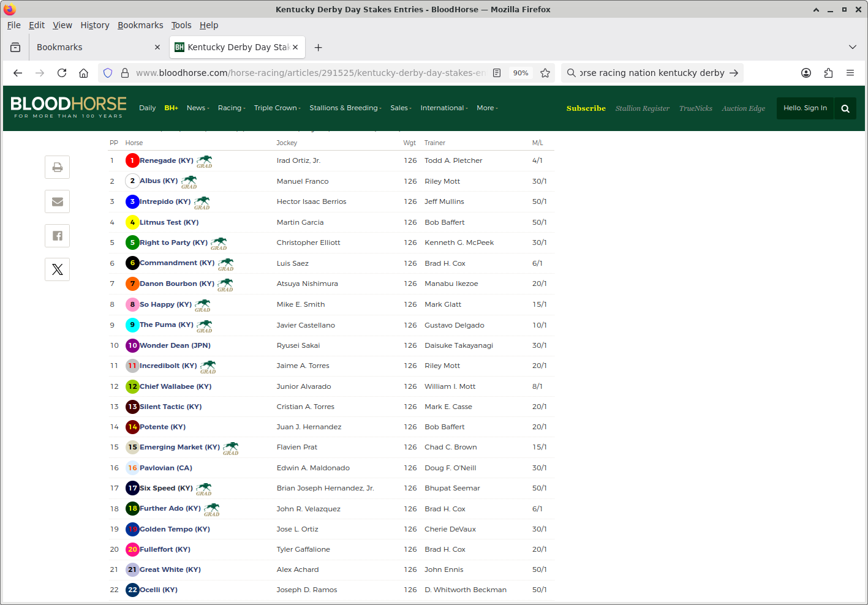Expand the More dropdown menu
868x605 pixels.
488,108
